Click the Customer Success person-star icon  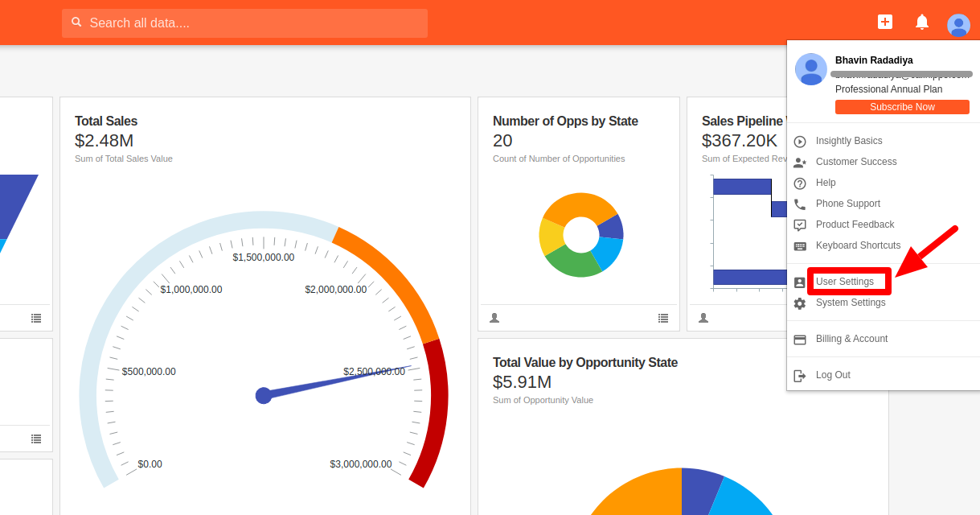(800, 163)
